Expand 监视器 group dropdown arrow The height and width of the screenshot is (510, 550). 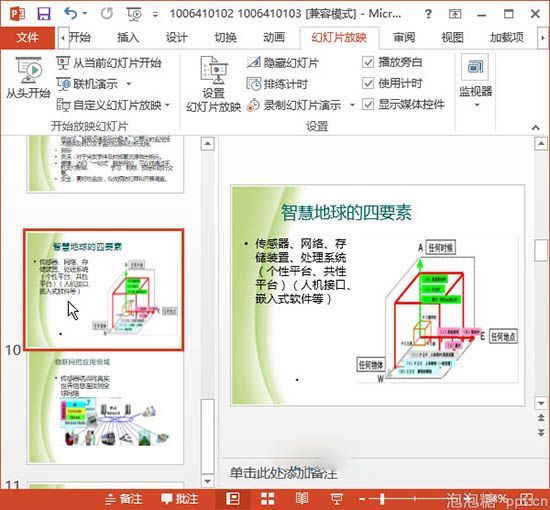(477, 105)
